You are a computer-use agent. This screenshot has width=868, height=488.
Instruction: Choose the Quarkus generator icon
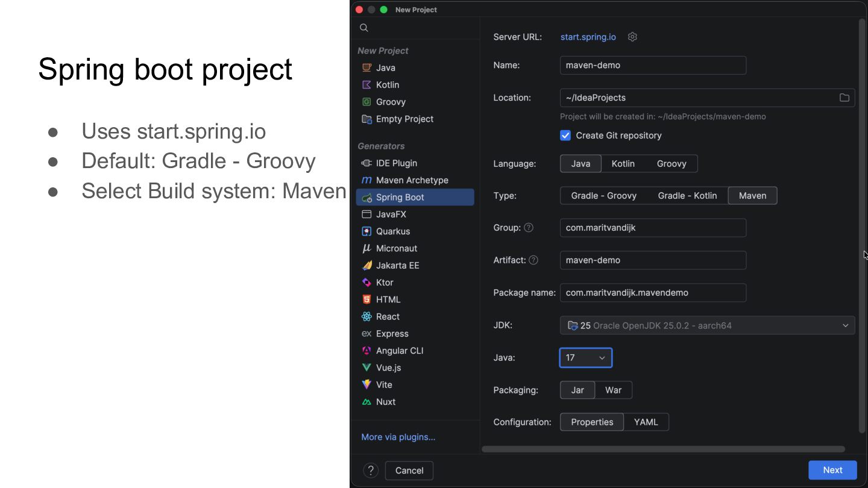pos(366,231)
